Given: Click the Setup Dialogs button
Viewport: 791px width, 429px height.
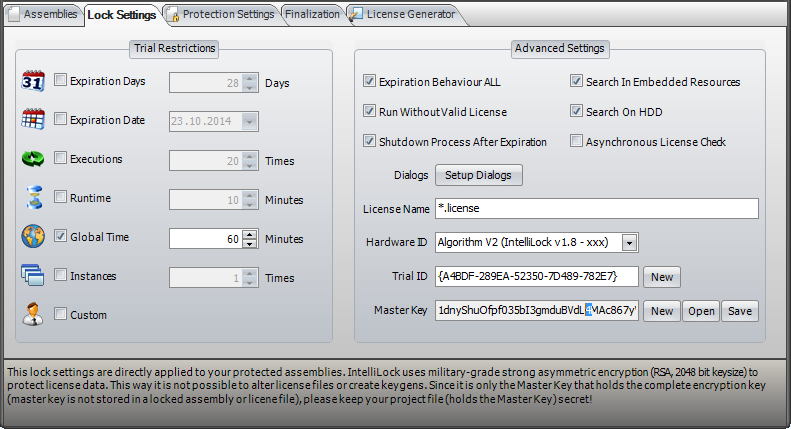Looking at the screenshot, I should (478, 175).
